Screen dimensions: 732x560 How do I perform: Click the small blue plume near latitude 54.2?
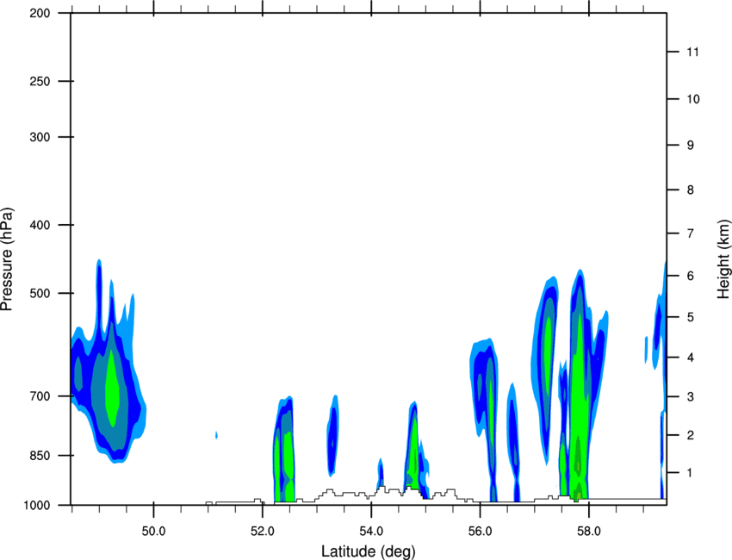pos(381,472)
